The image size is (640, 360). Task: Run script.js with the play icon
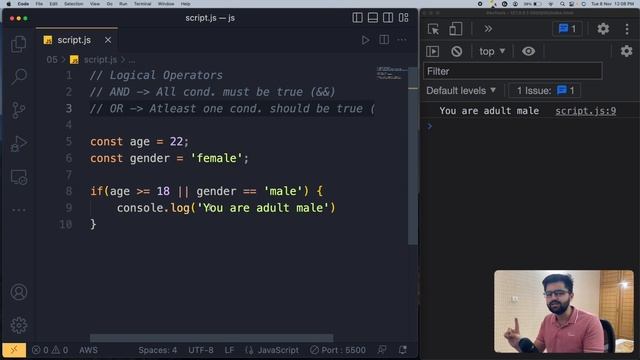point(365,40)
